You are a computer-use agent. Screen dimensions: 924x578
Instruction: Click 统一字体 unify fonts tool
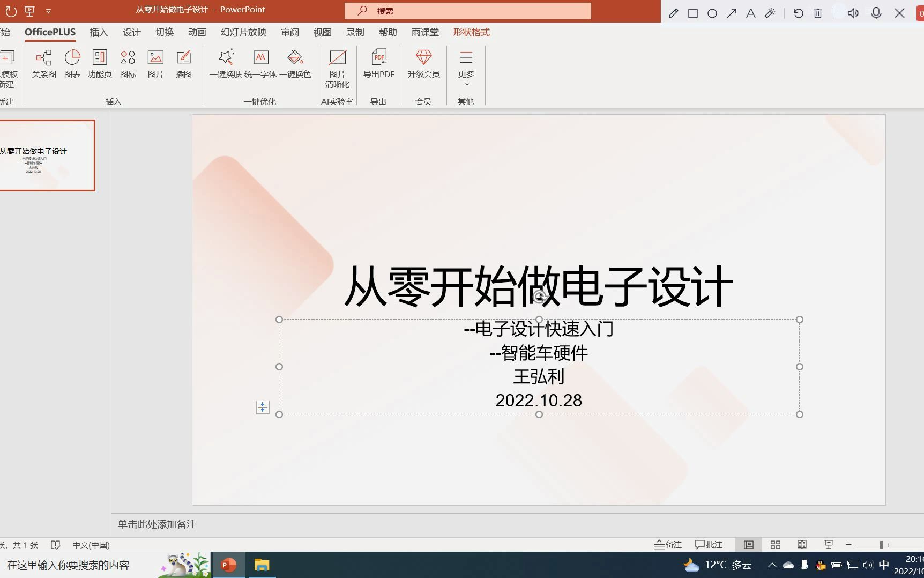coord(260,64)
